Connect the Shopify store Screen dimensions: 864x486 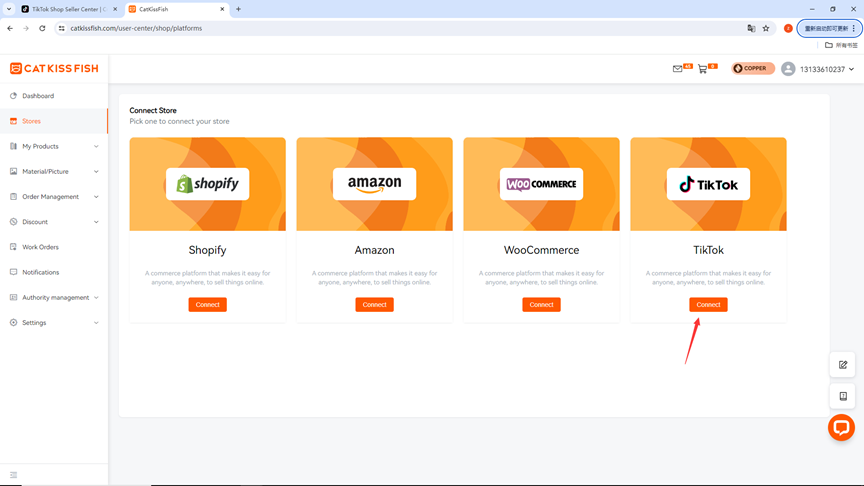(207, 305)
